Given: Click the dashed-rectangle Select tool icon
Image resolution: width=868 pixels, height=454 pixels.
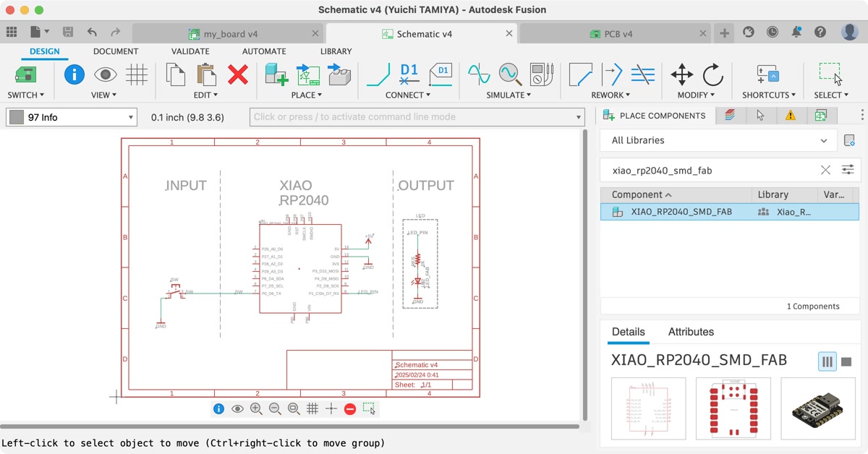Looking at the screenshot, I should coord(830,74).
